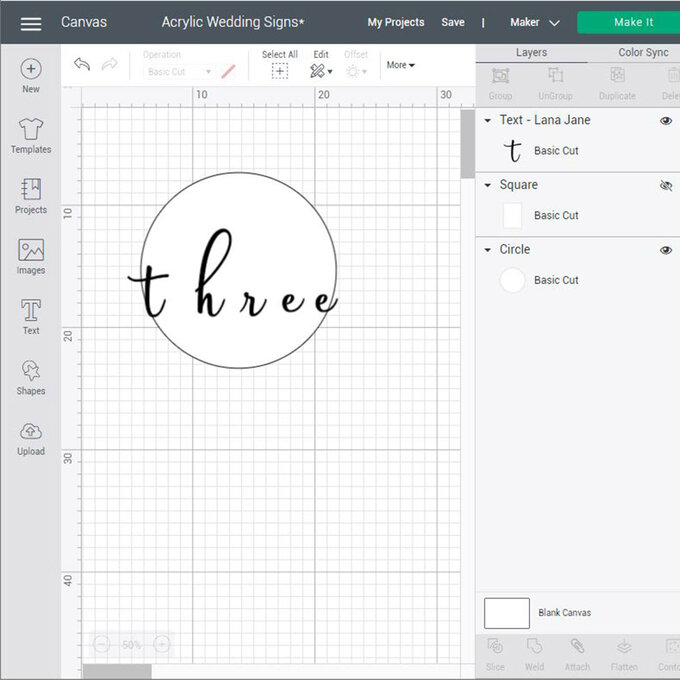Open My Projects link

pos(395,22)
